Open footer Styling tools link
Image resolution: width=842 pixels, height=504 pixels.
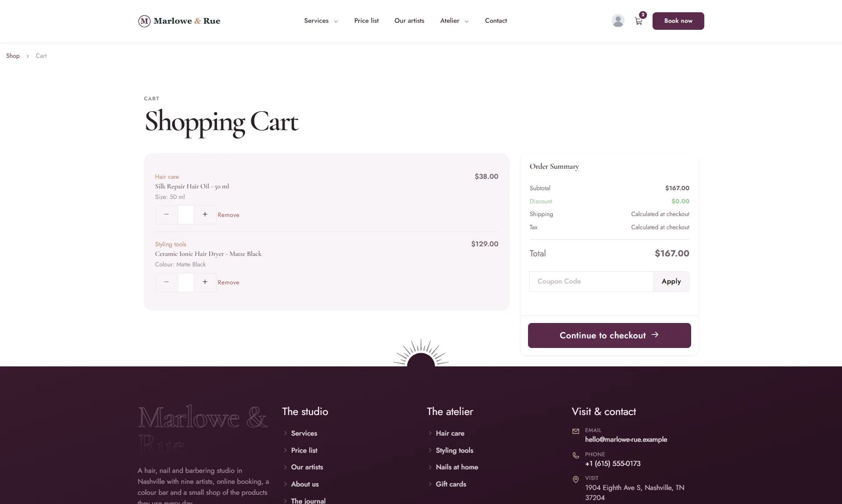pos(454,451)
